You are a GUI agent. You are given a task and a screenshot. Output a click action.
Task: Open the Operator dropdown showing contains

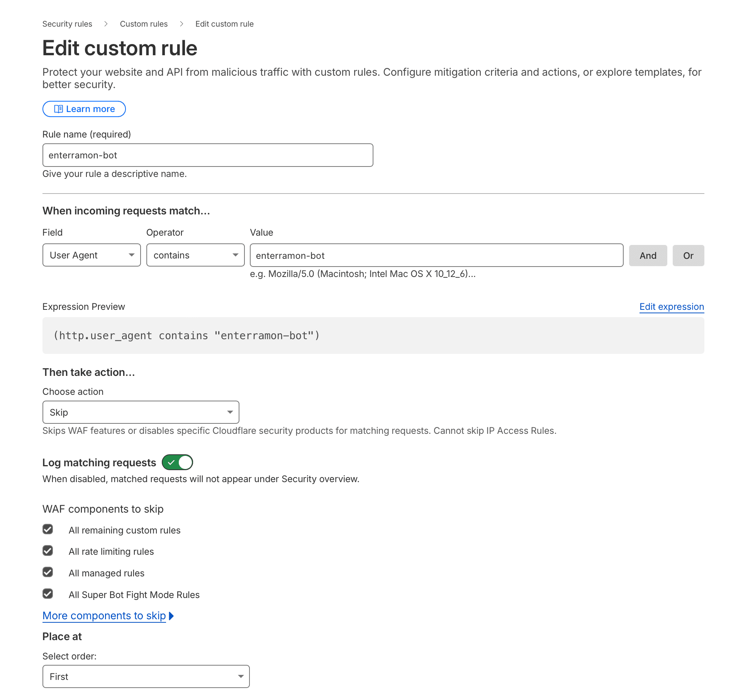click(x=195, y=255)
